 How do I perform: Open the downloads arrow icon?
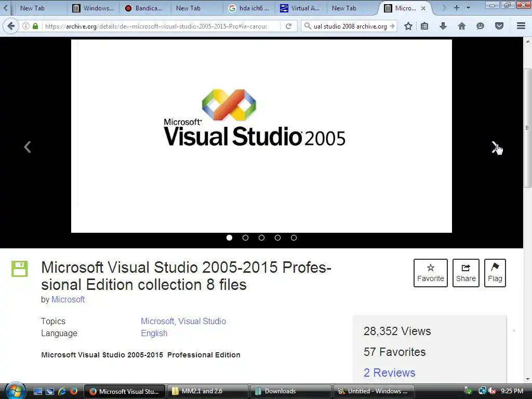(443, 26)
